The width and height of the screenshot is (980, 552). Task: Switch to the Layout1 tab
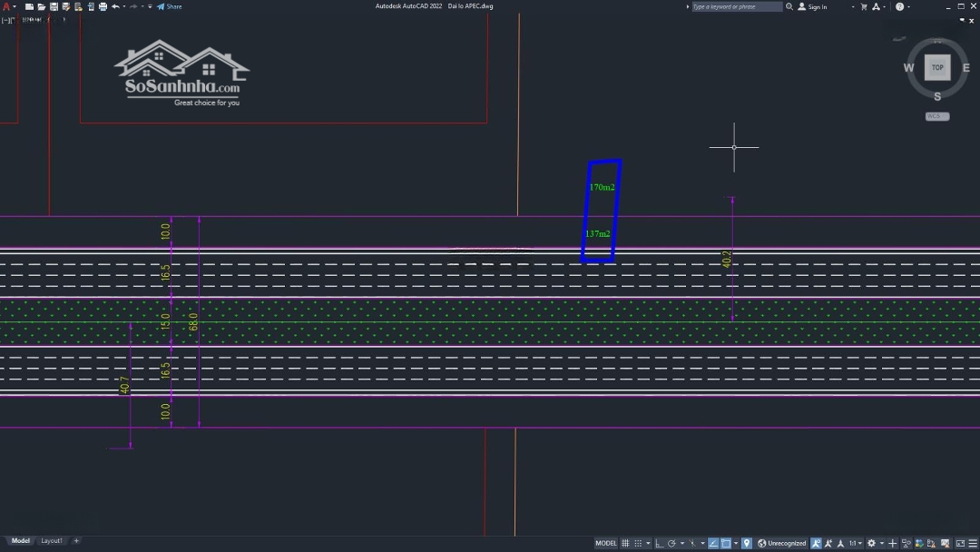(x=52, y=541)
